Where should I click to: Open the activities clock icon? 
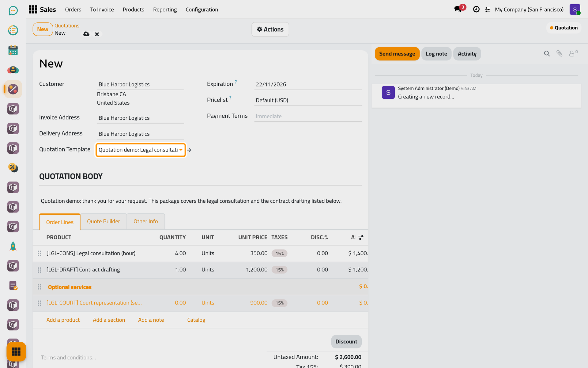(476, 10)
